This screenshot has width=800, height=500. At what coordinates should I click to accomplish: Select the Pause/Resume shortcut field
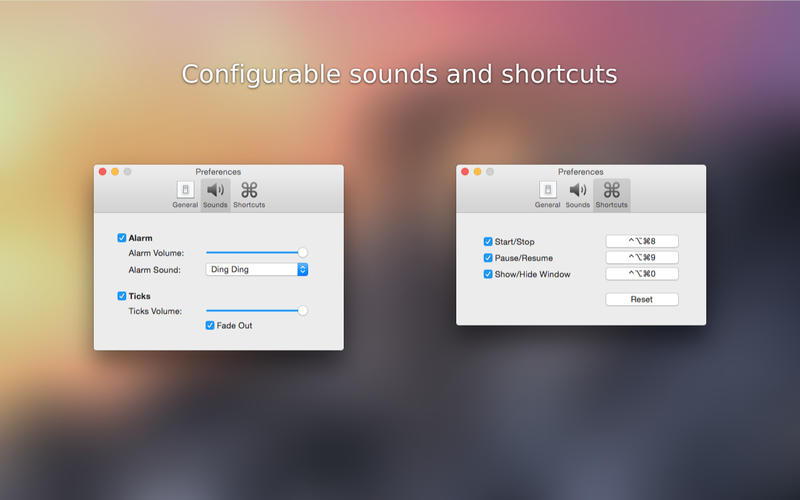point(642,258)
